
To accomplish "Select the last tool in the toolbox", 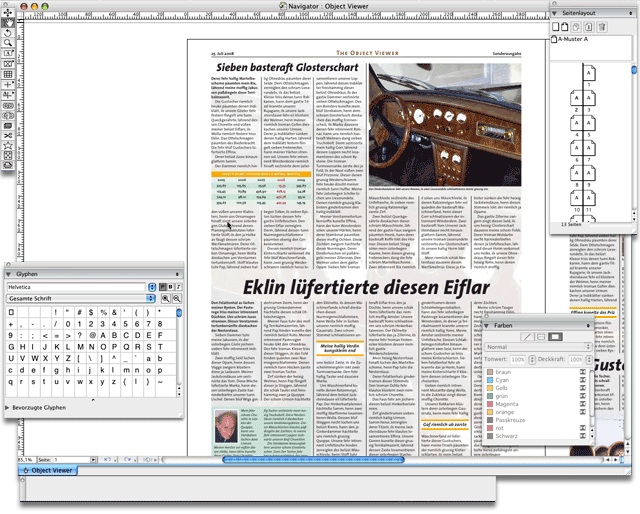I will pos(8,165).
